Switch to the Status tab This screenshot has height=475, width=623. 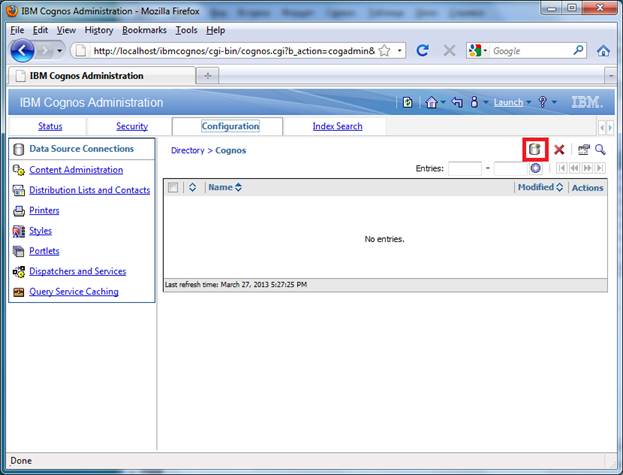[x=50, y=126]
